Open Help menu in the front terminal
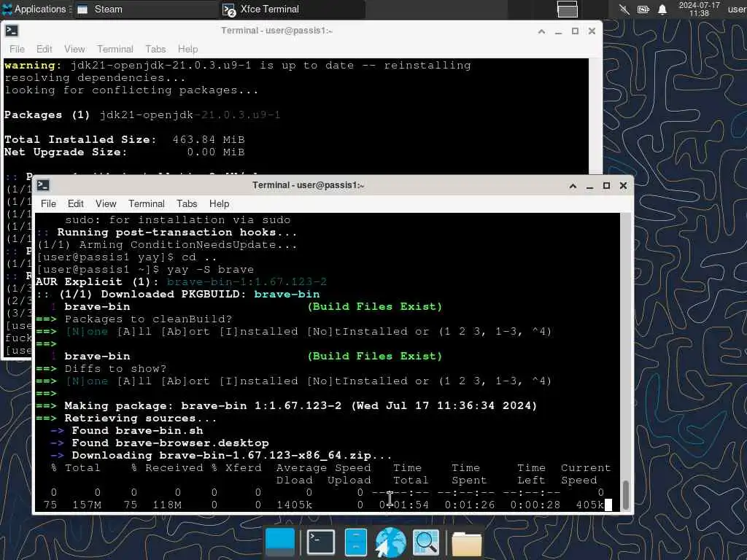This screenshot has height=560, width=747. [219, 204]
